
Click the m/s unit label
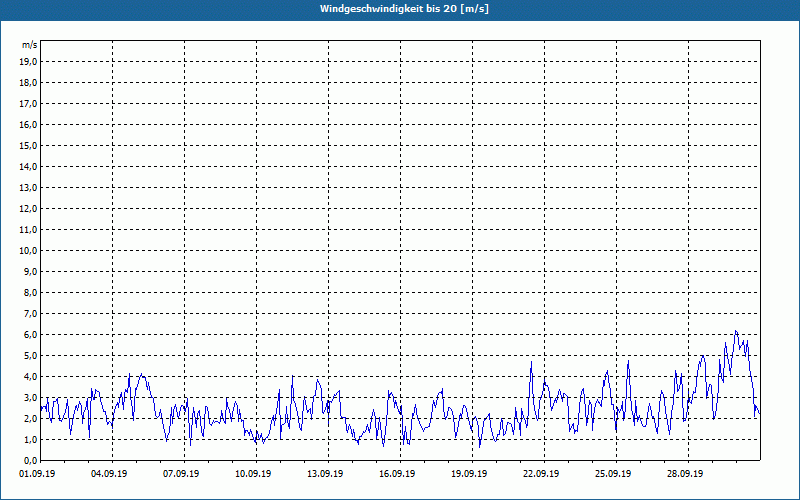coord(30,45)
